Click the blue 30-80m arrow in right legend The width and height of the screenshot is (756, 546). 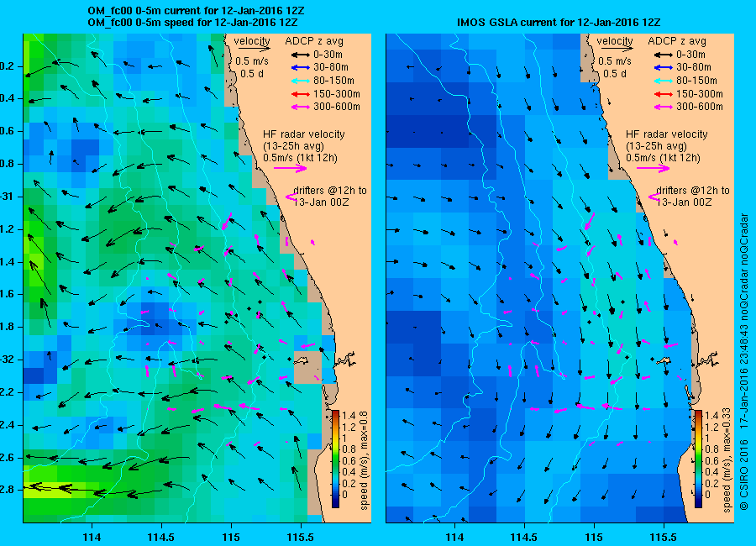pos(664,68)
